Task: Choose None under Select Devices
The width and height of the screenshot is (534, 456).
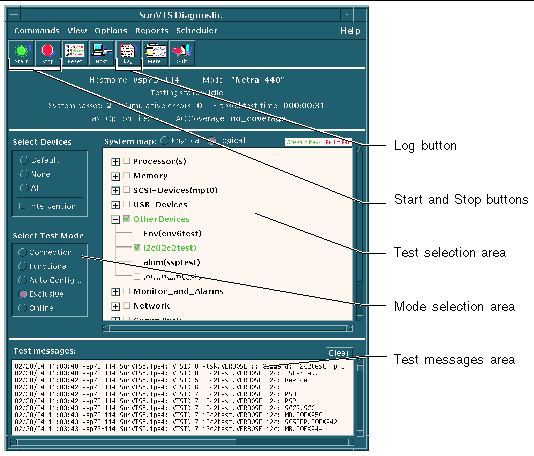Action: point(24,174)
